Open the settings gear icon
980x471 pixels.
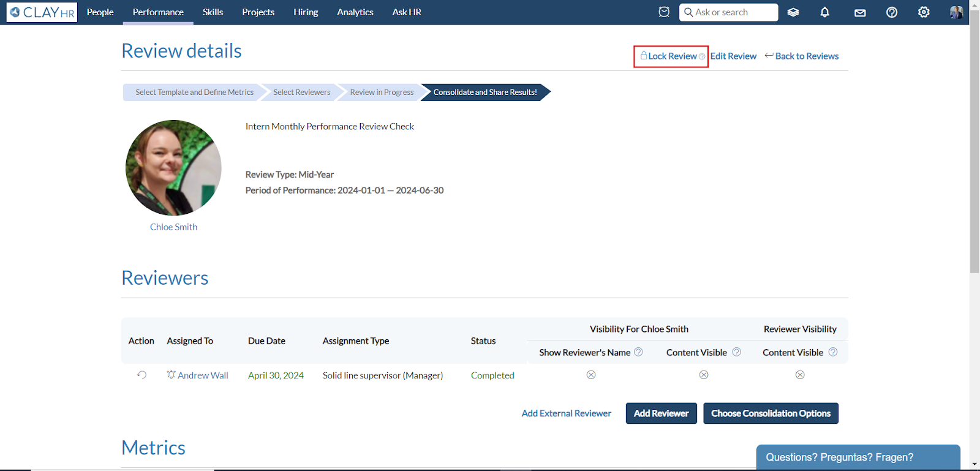pyautogui.click(x=924, y=12)
